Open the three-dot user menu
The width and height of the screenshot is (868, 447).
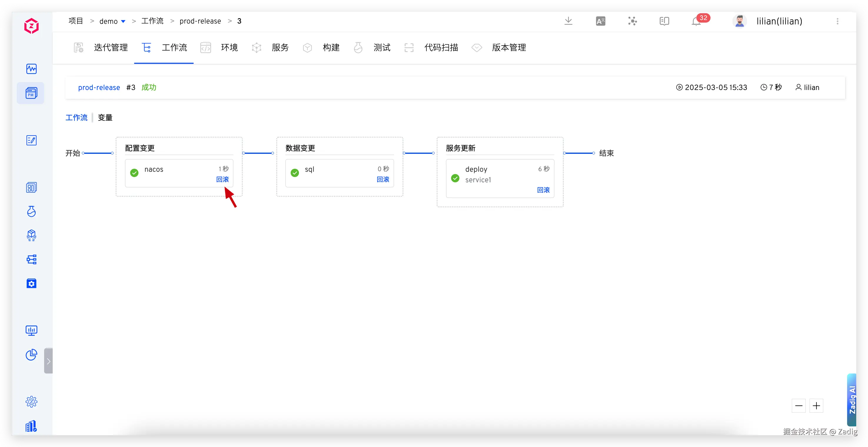tap(837, 21)
